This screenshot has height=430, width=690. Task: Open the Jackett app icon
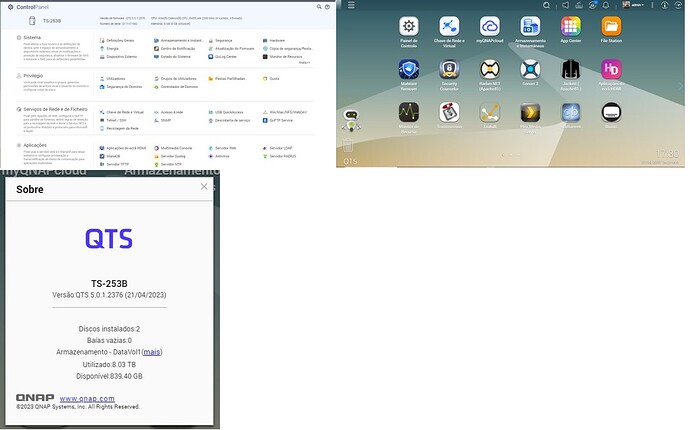coord(570,69)
